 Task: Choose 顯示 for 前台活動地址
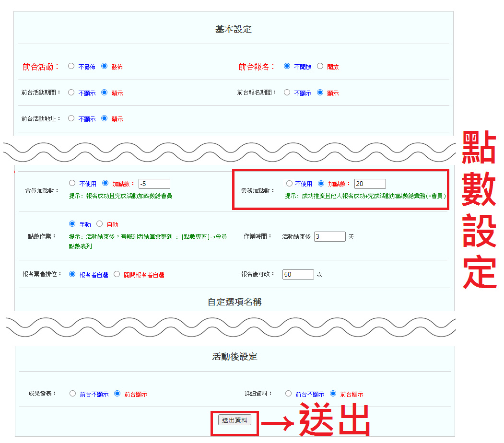105,118
